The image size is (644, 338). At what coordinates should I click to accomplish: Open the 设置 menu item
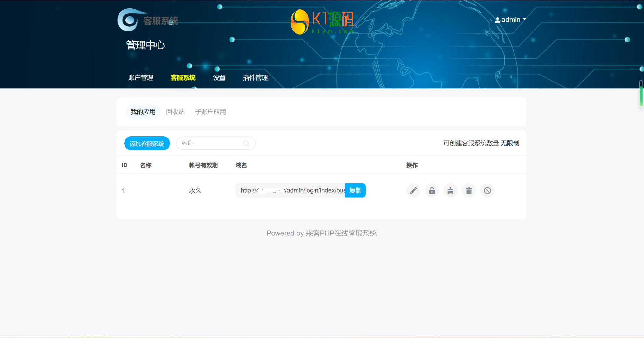tap(219, 78)
